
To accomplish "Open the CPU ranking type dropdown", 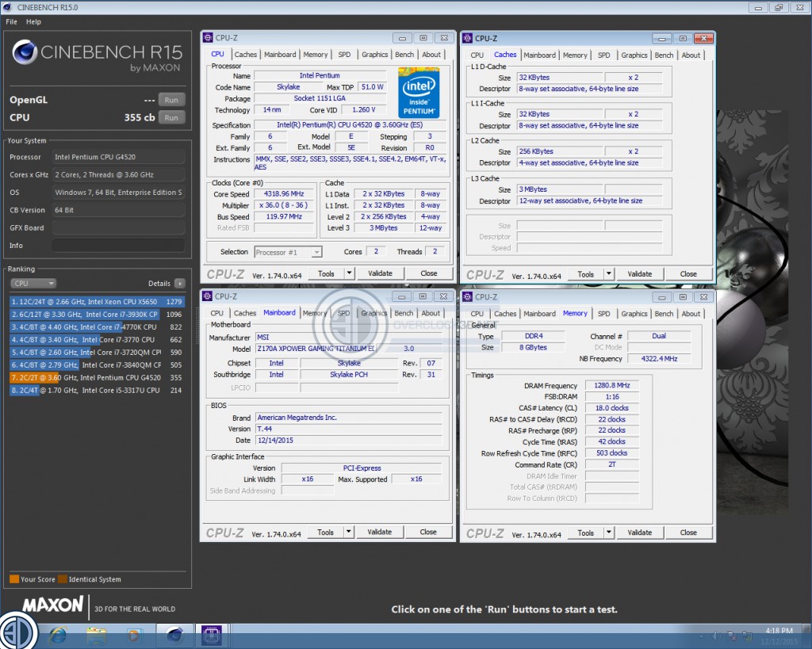I will pyautogui.click(x=33, y=284).
